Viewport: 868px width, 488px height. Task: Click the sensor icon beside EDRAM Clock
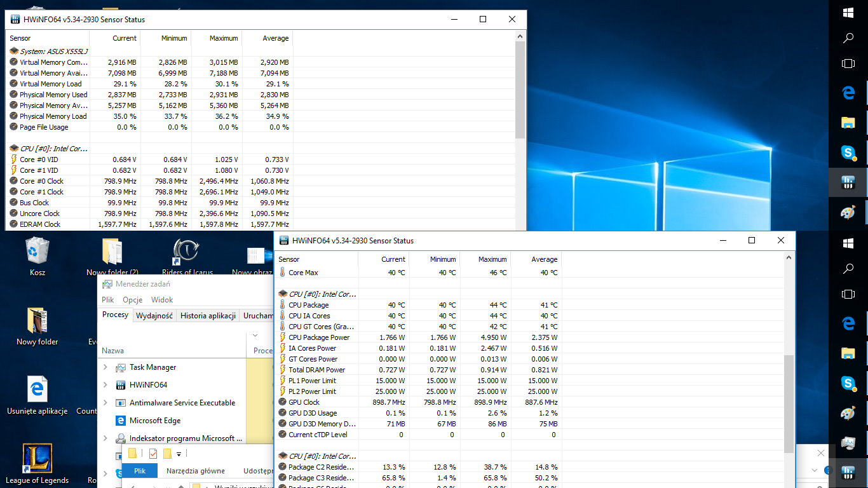coord(13,224)
